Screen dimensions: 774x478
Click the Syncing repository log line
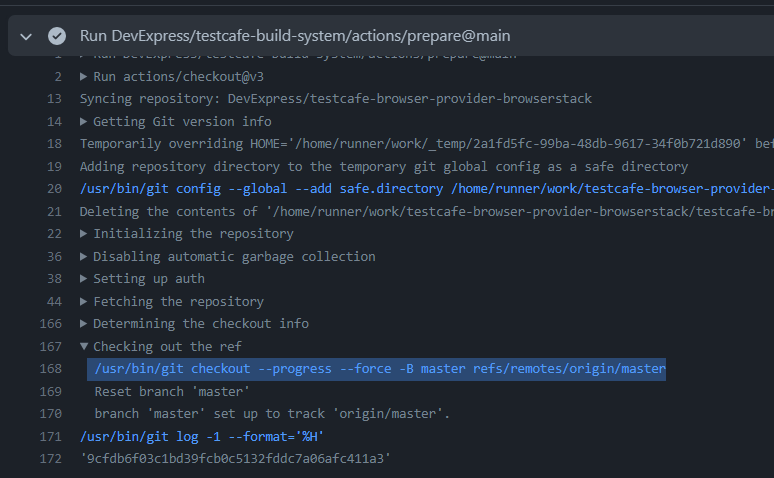[336, 99]
